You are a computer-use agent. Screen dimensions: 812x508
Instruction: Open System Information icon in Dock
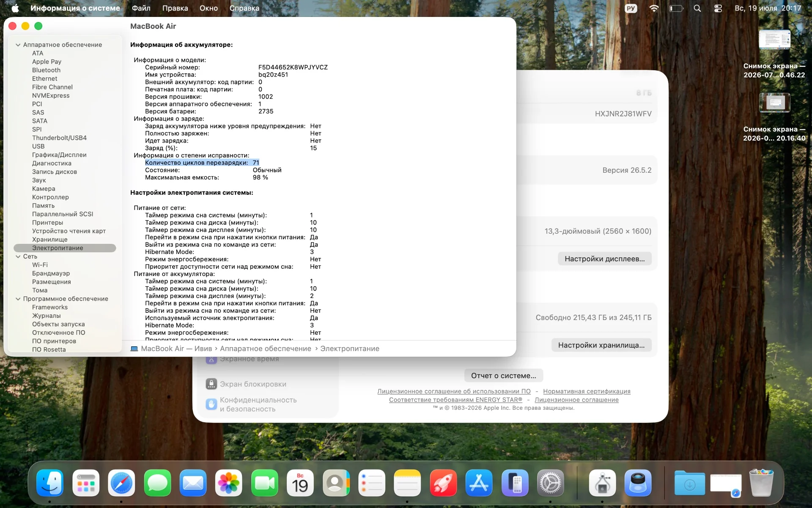click(602, 483)
